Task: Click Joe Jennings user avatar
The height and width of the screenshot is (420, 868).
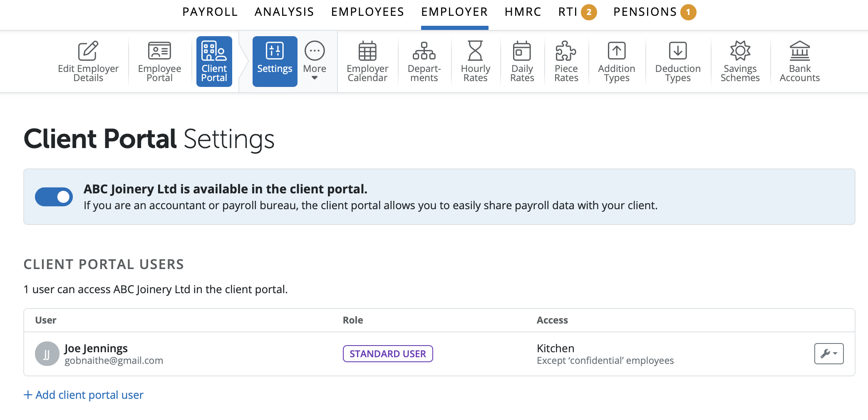Action: tap(47, 354)
